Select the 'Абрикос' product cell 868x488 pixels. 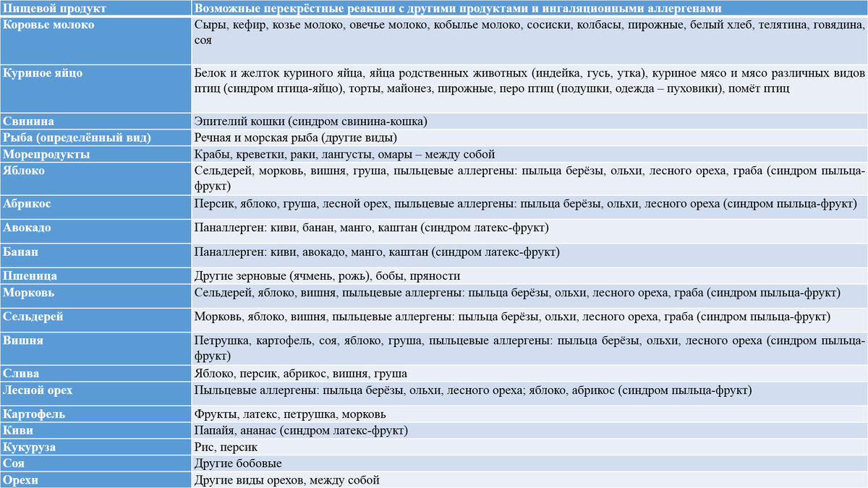tap(96, 207)
